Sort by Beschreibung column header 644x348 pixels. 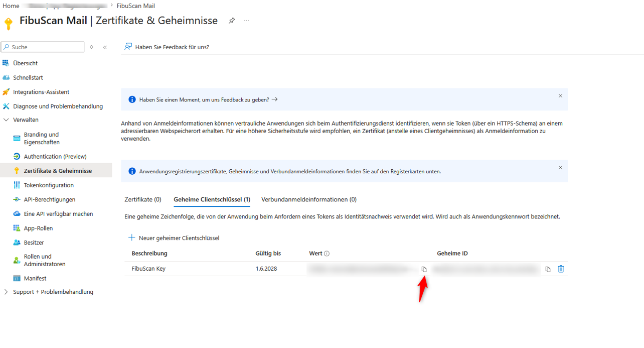[149, 254]
